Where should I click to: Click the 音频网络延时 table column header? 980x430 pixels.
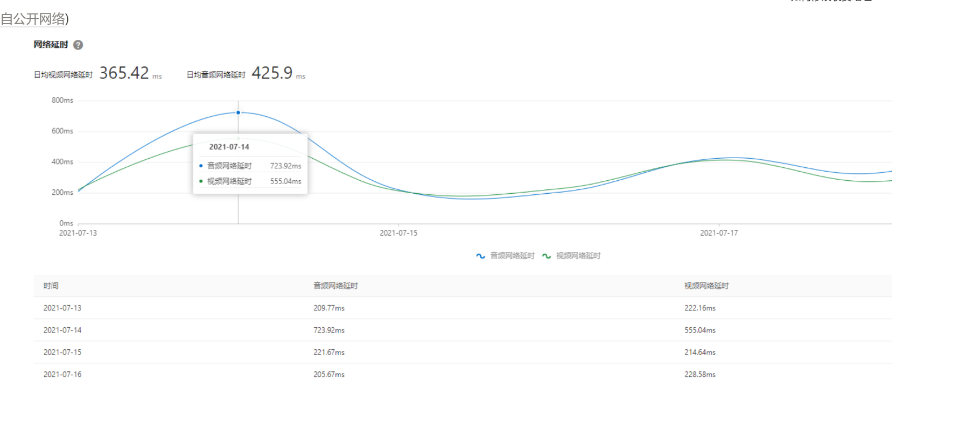(335, 286)
